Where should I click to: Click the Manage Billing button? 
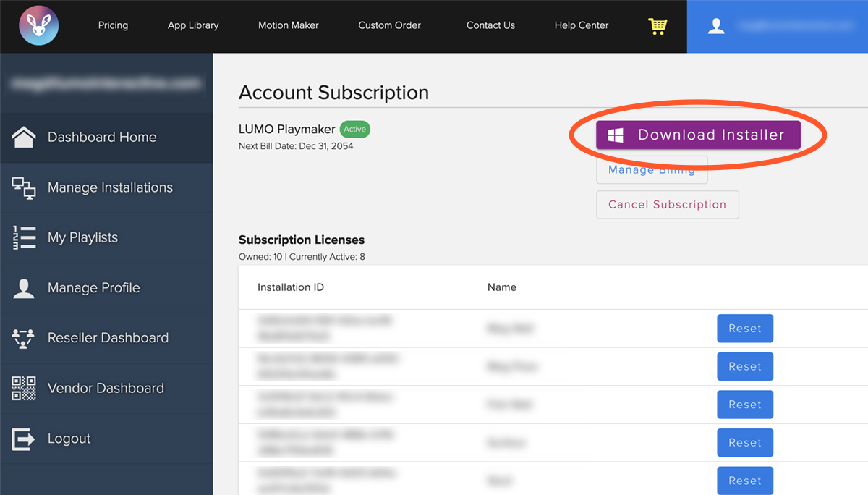(652, 170)
